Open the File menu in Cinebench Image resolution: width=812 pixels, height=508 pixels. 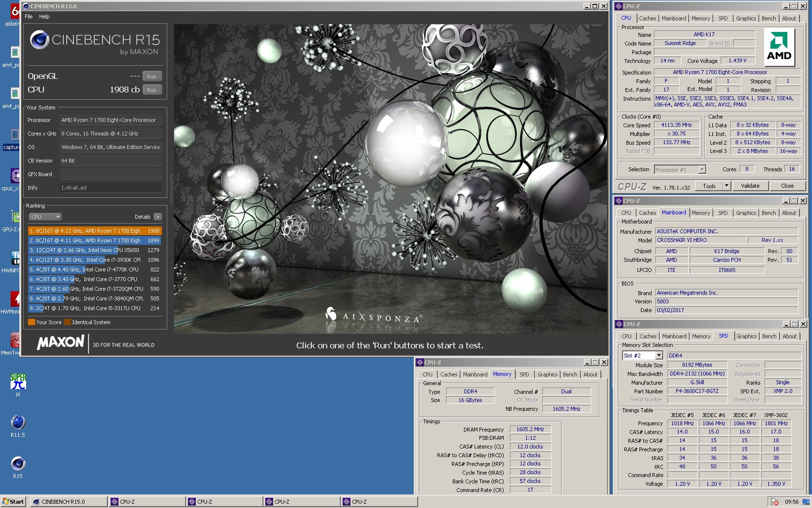coord(29,16)
